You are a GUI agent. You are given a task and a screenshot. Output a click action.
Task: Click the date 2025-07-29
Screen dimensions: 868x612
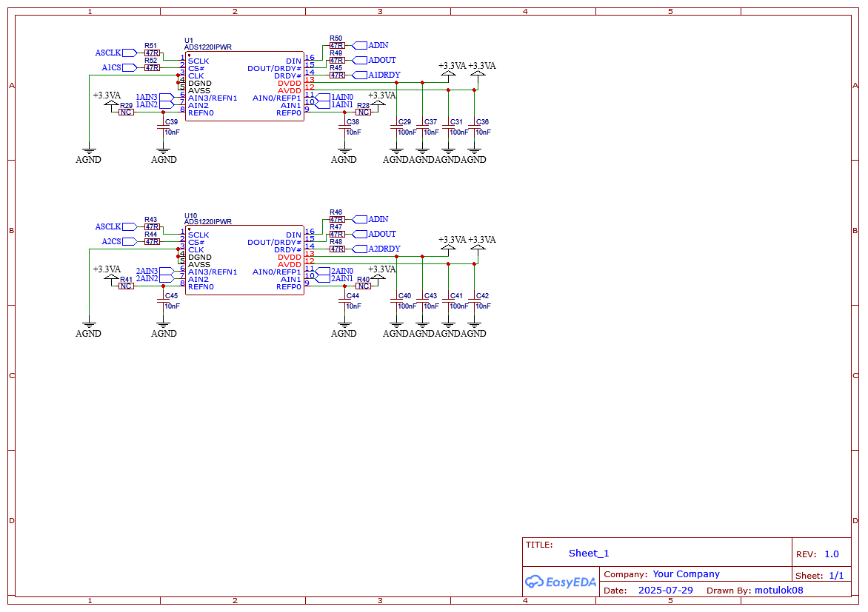point(665,591)
